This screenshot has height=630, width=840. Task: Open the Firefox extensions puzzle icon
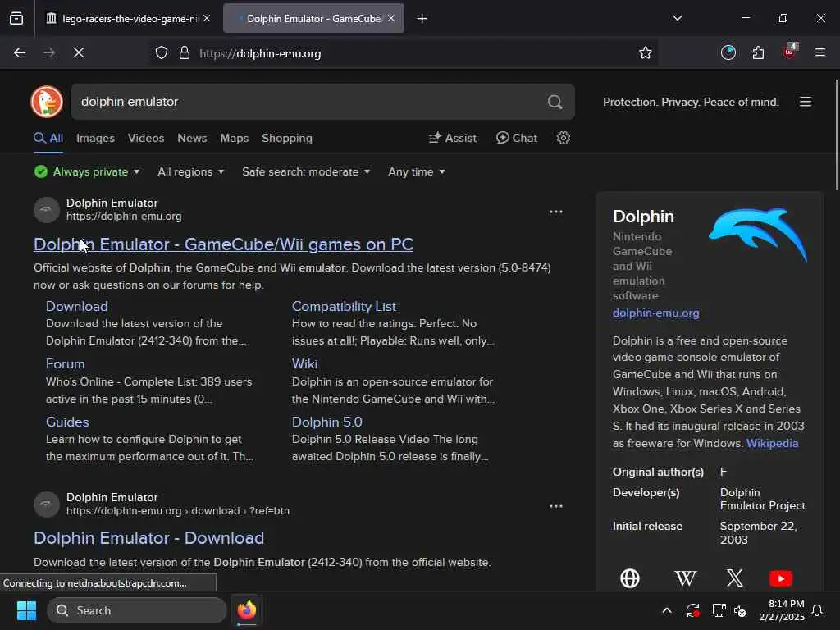click(x=758, y=52)
